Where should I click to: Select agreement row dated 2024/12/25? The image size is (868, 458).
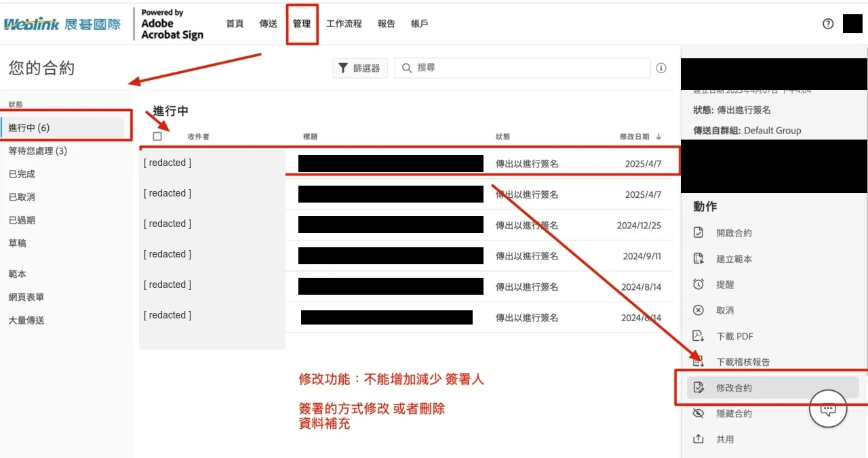point(406,225)
